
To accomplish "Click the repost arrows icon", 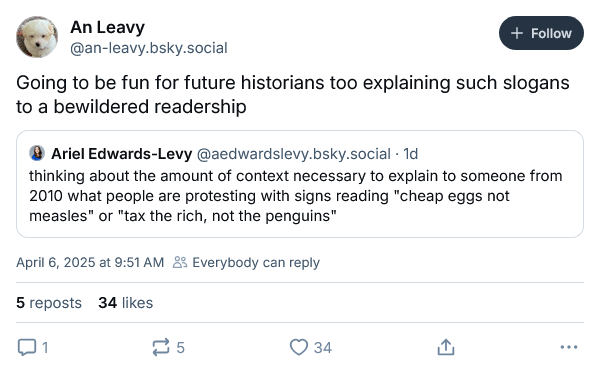I will (161, 347).
